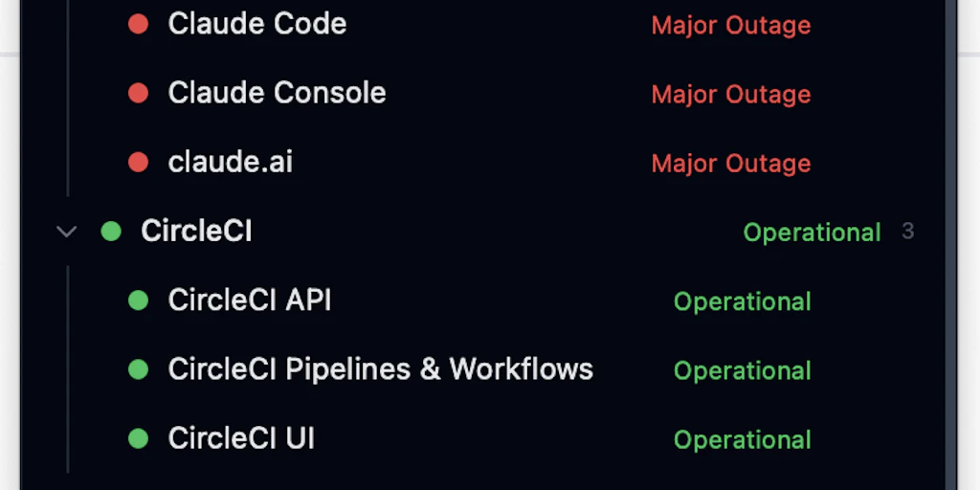
Task: Click Operational status of CircleCI group
Action: pyautogui.click(x=812, y=233)
